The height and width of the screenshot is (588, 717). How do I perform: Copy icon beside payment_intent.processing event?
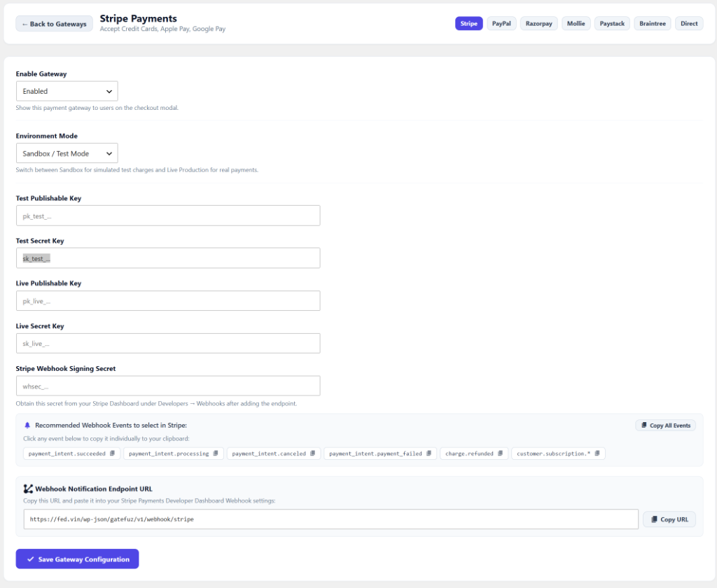click(216, 454)
